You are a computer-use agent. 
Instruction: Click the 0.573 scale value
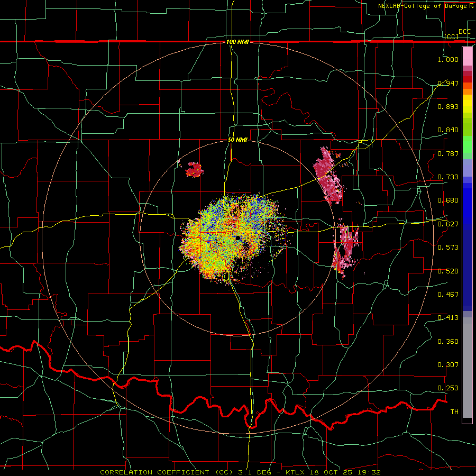pos(448,248)
